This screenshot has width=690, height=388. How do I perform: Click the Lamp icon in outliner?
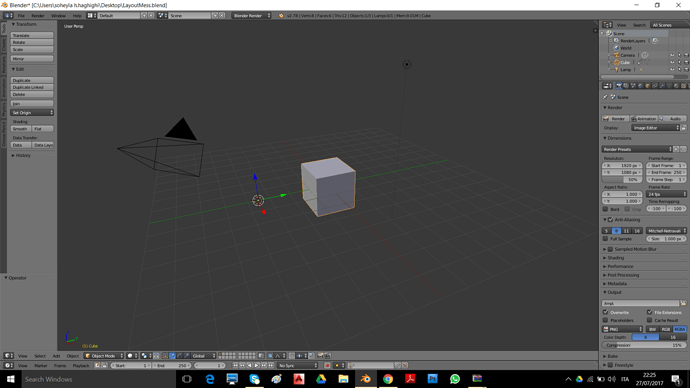(x=617, y=70)
